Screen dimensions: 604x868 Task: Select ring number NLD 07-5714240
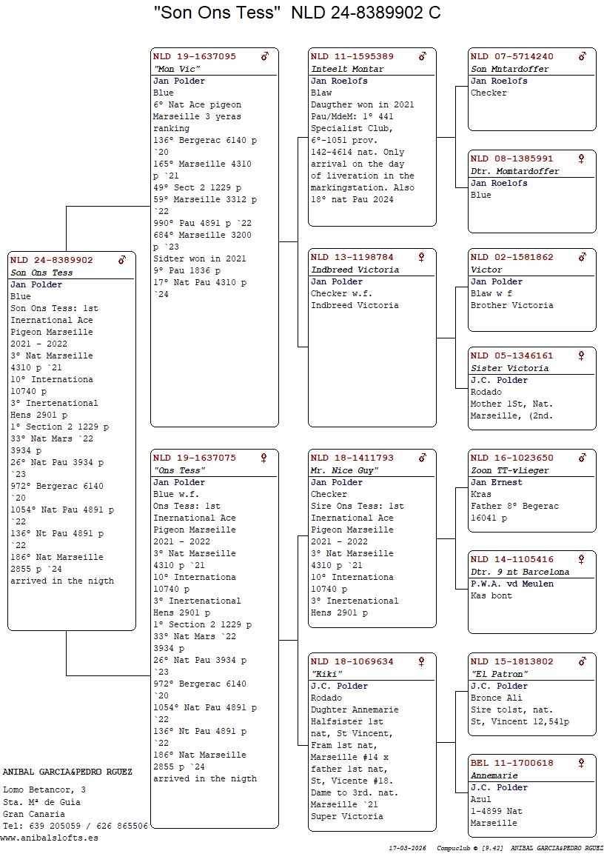(x=511, y=56)
